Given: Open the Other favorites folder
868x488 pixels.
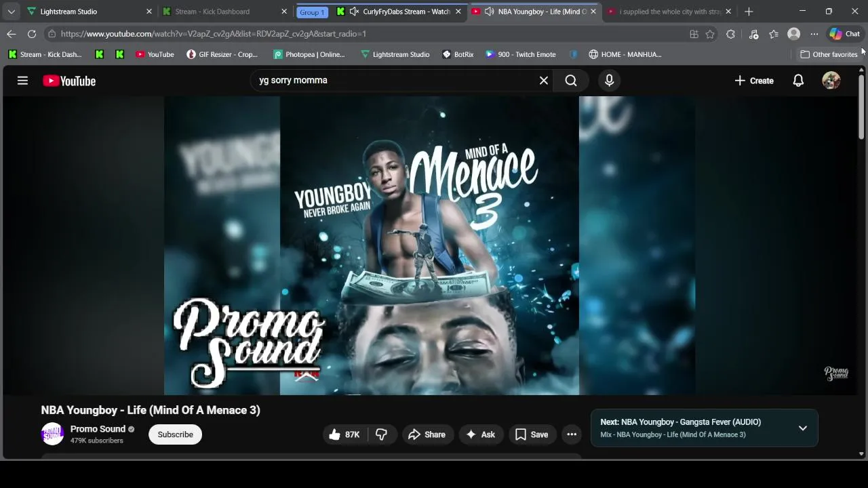Looking at the screenshot, I should pos(829,54).
